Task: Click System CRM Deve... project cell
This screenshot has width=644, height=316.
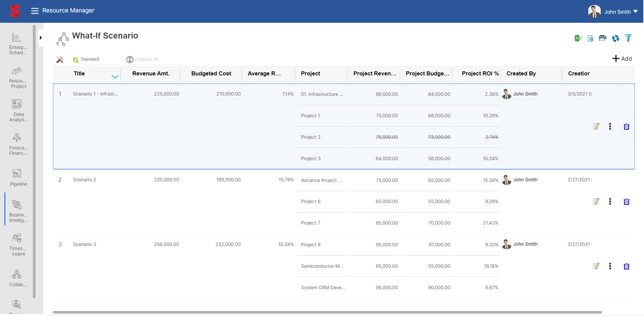Action: [323, 288]
